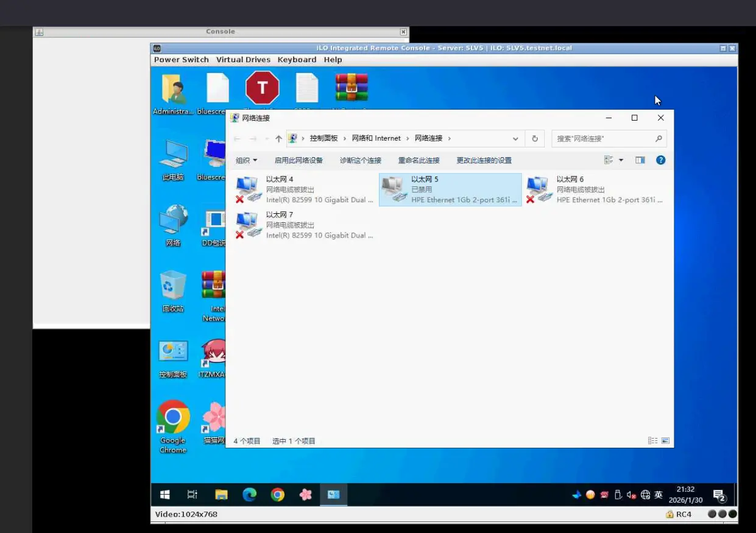
Task: Expand the 组织 (Organize) dropdown
Action: pos(246,160)
